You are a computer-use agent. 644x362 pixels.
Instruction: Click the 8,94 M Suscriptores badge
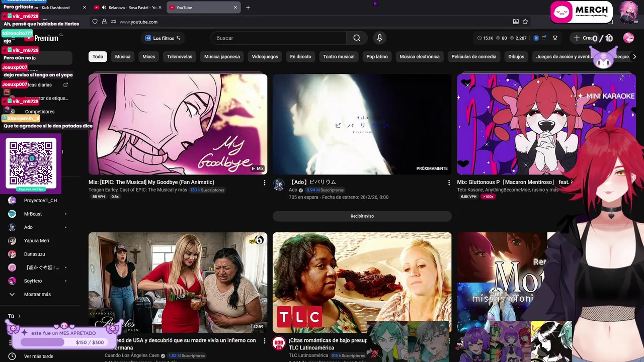tap(325, 190)
